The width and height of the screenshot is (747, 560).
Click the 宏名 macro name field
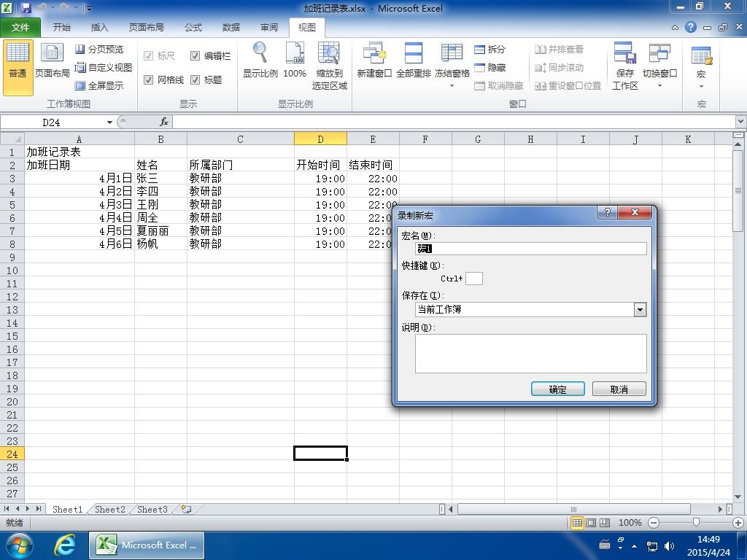[x=531, y=249]
